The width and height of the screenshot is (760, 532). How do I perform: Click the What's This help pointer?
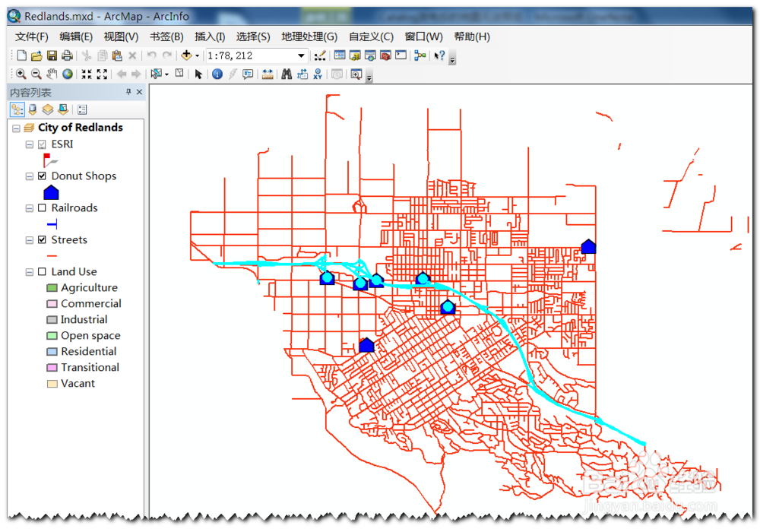click(x=439, y=55)
